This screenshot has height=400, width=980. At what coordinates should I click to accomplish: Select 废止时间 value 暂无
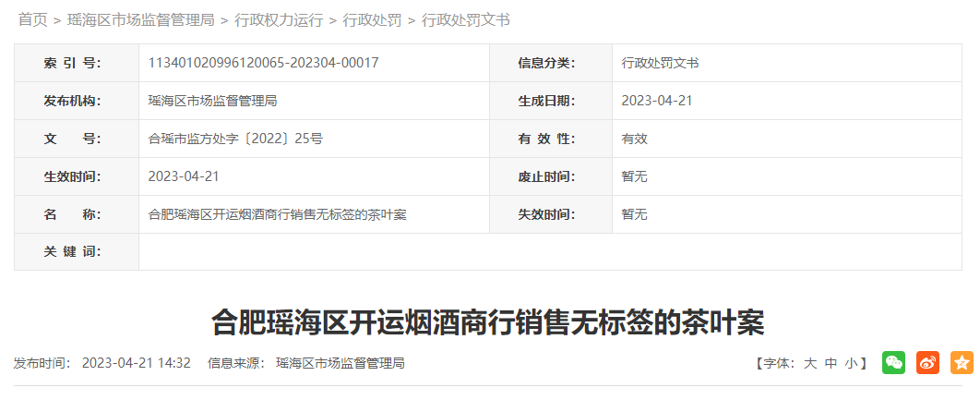click(x=634, y=176)
